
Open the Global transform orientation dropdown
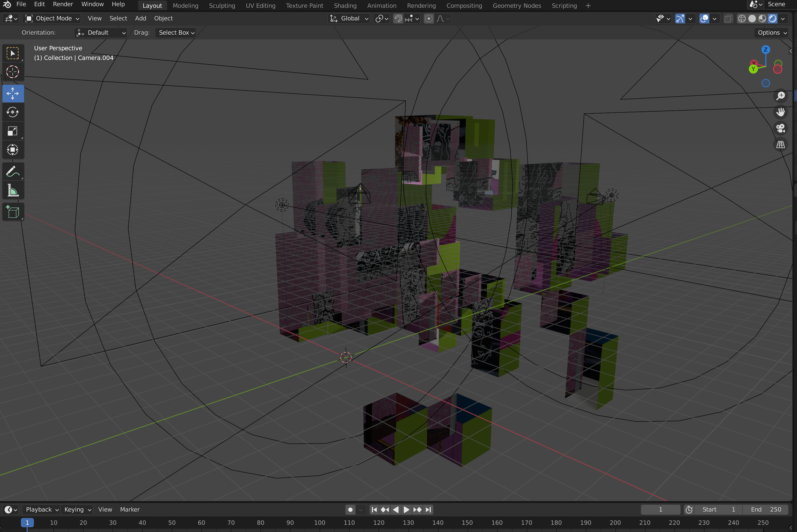pyautogui.click(x=349, y=19)
